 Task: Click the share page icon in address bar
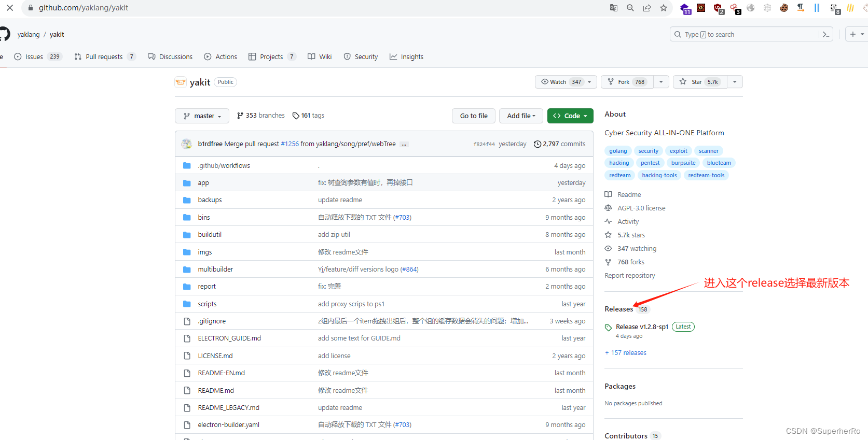tap(647, 8)
